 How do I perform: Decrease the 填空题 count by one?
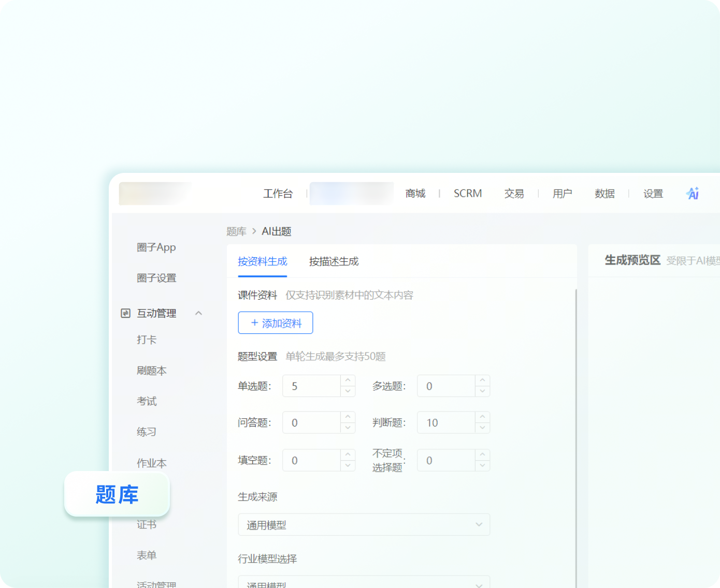click(x=348, y=466)
